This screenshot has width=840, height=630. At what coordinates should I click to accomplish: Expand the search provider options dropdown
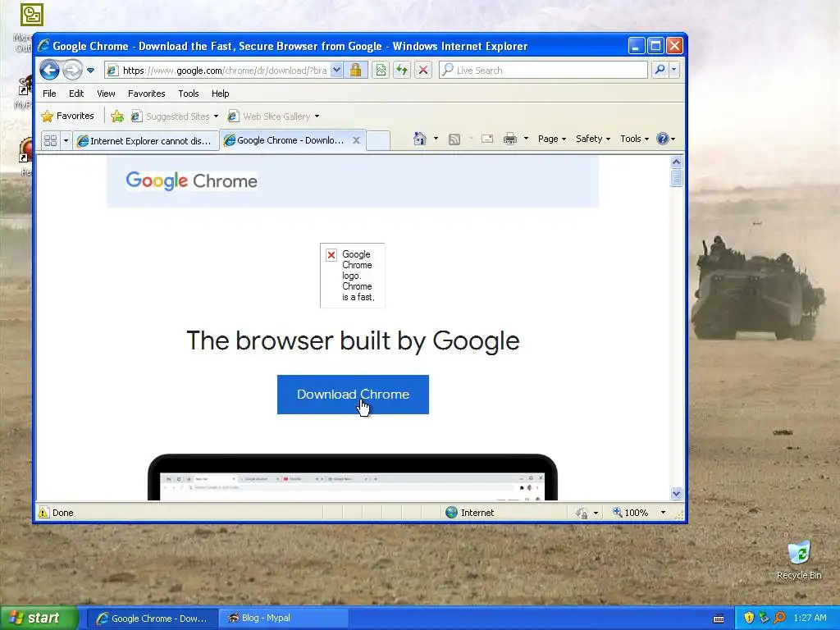tap(674, 70)
